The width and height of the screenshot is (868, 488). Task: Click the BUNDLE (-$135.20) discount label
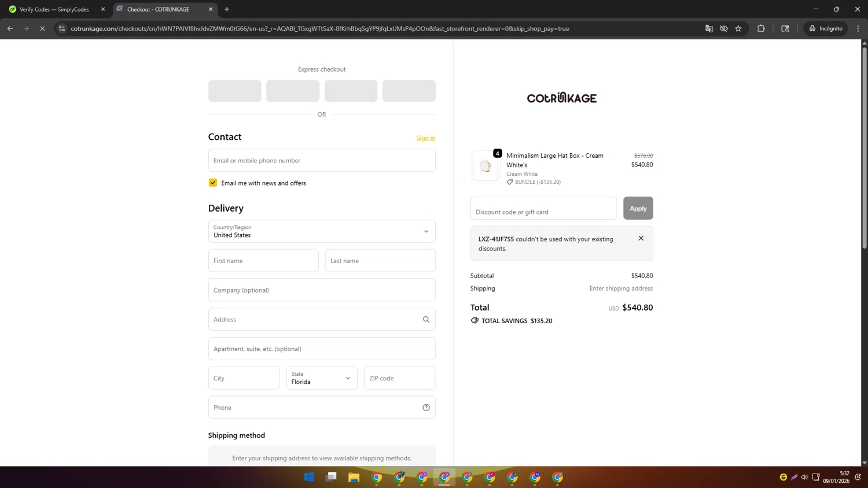point(538,182)
